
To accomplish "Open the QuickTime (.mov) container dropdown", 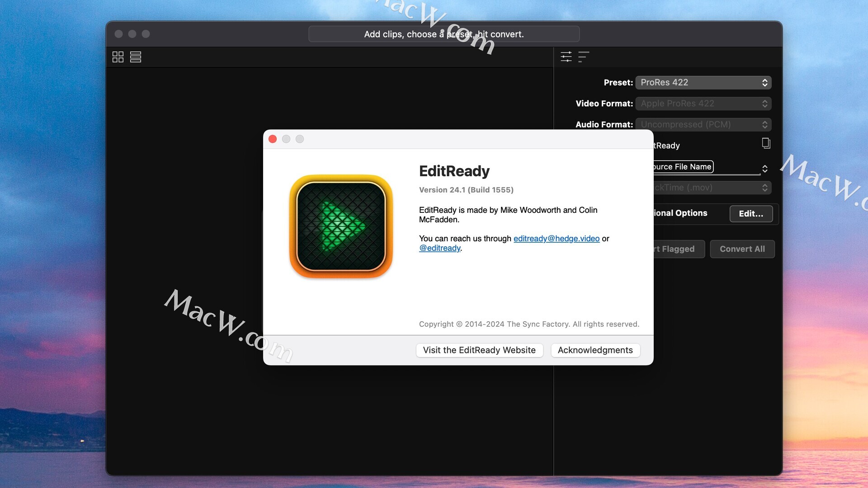I will 712,188.
